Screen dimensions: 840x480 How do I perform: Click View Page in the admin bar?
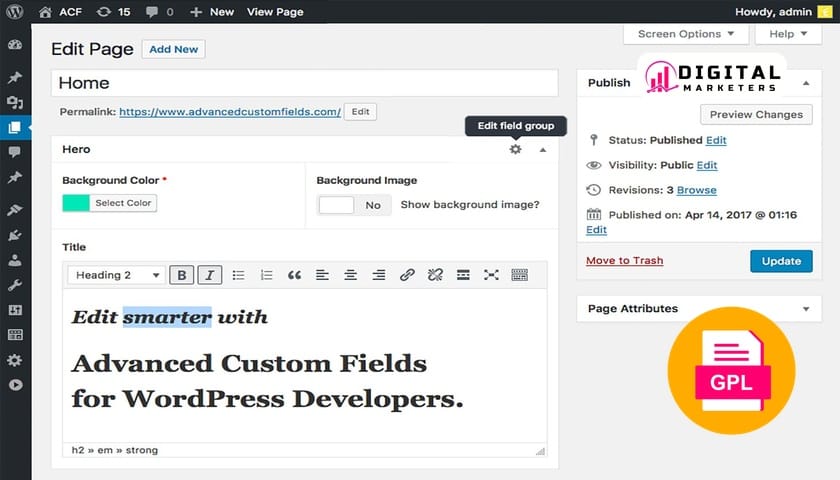(x=275, y=12)
